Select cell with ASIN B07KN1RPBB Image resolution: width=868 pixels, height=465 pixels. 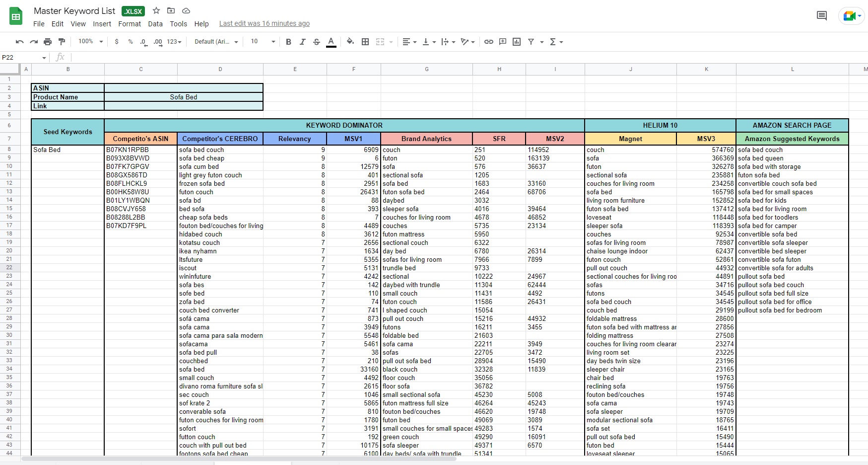coord(141,150)
